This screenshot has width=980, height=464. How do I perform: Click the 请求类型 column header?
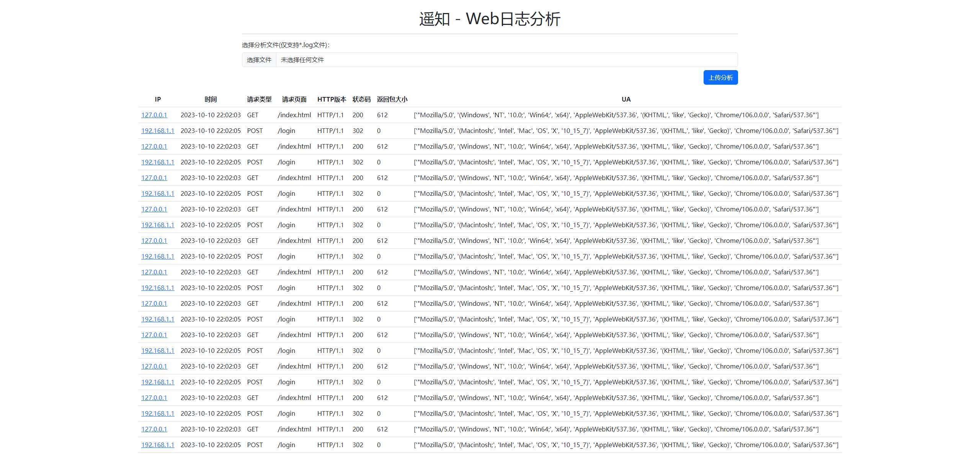(259, 99)
